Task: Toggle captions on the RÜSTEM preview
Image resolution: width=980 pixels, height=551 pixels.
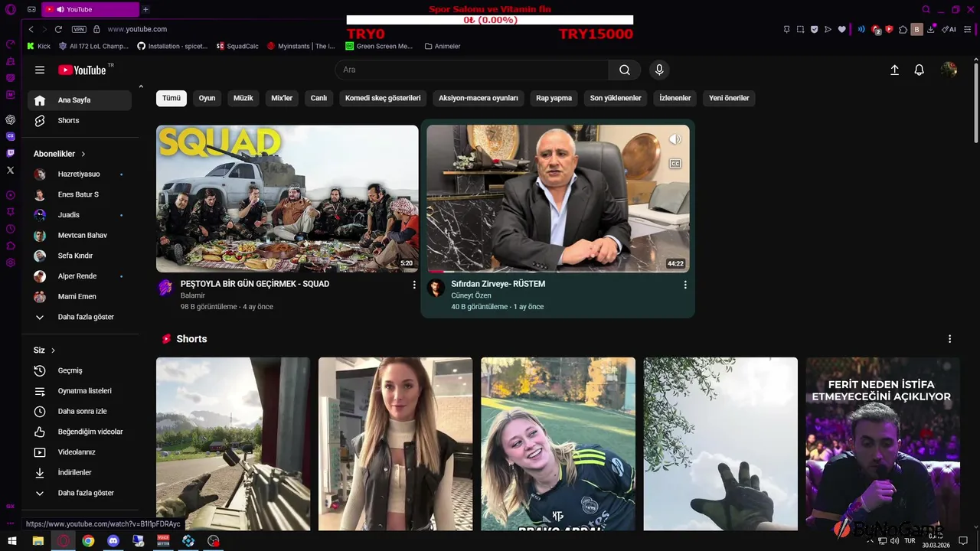Action: (675, 164)
